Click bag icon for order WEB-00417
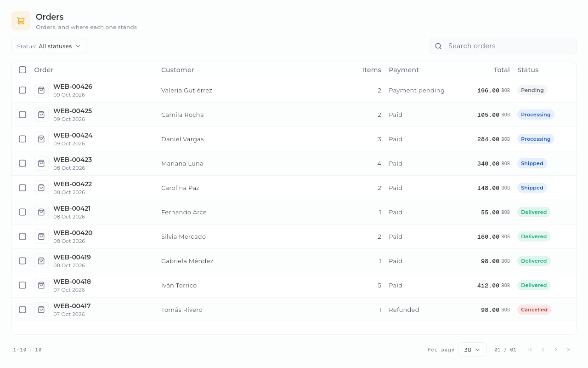Viewport: 588px width, 368px height. [x=41, y=310]
